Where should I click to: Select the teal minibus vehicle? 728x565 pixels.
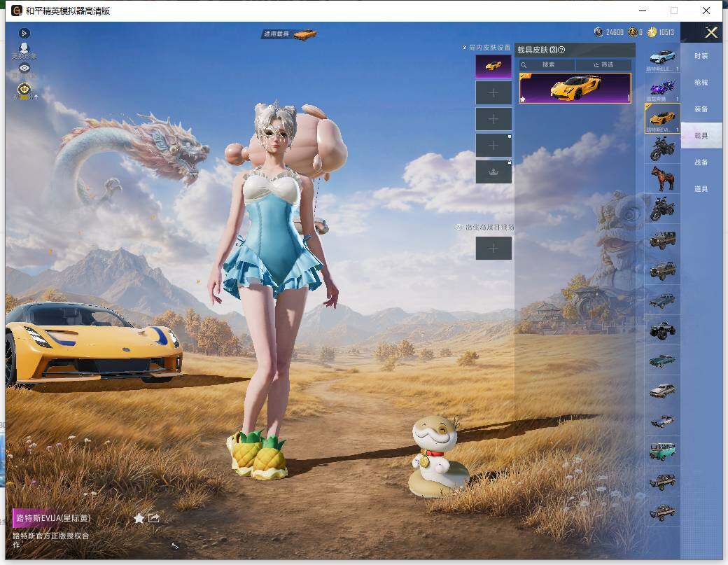662,452
